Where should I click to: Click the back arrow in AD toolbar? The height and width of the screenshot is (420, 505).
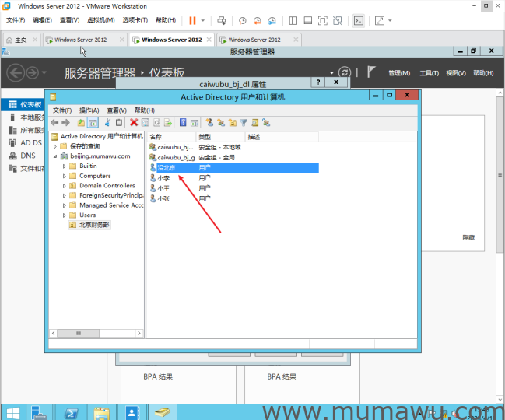tap(54, 123)
